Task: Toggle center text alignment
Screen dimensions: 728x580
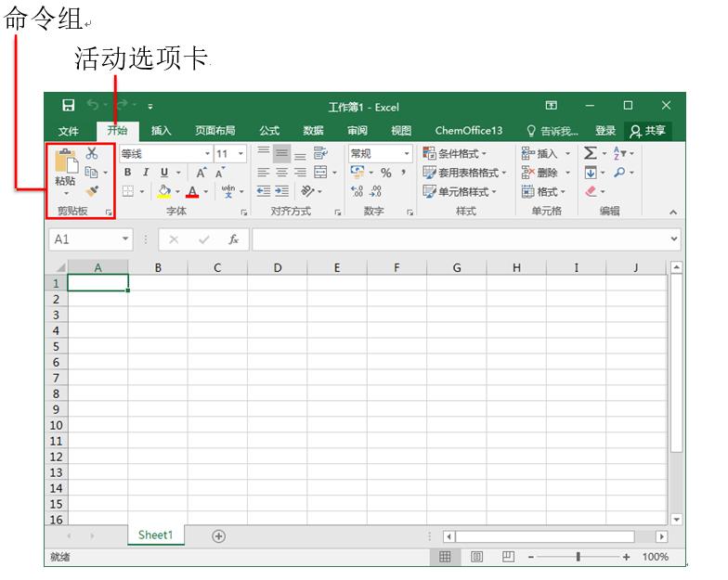Action: point(282,173)
